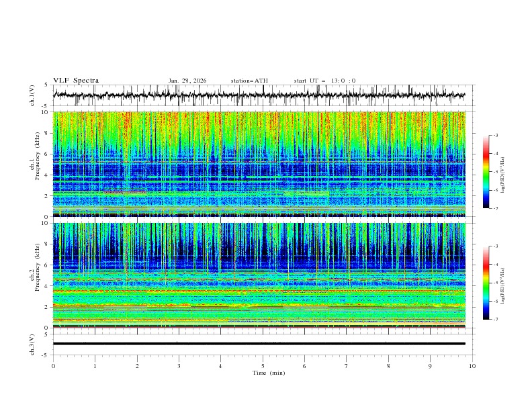Click the time axis tick label "4"
The height and width of the screenshot is (411, 532).
pos(220,366)
